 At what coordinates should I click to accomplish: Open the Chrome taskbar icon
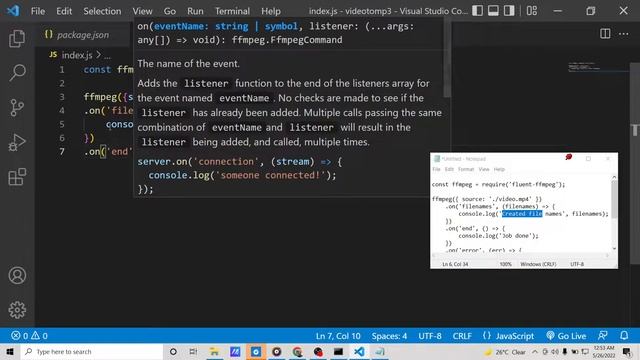pos(297,351)
